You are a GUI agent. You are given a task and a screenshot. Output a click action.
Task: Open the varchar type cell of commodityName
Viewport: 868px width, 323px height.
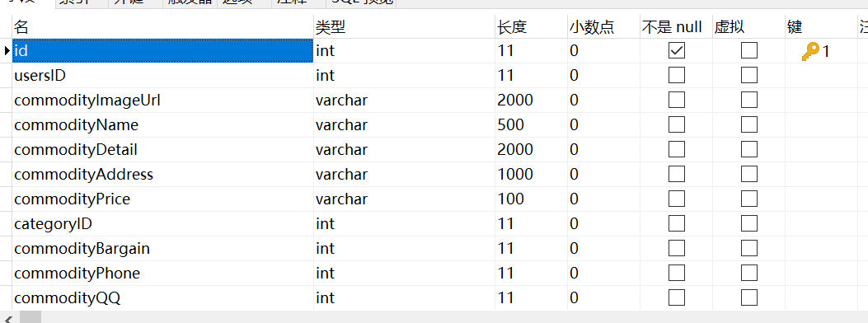pos(404,125)
